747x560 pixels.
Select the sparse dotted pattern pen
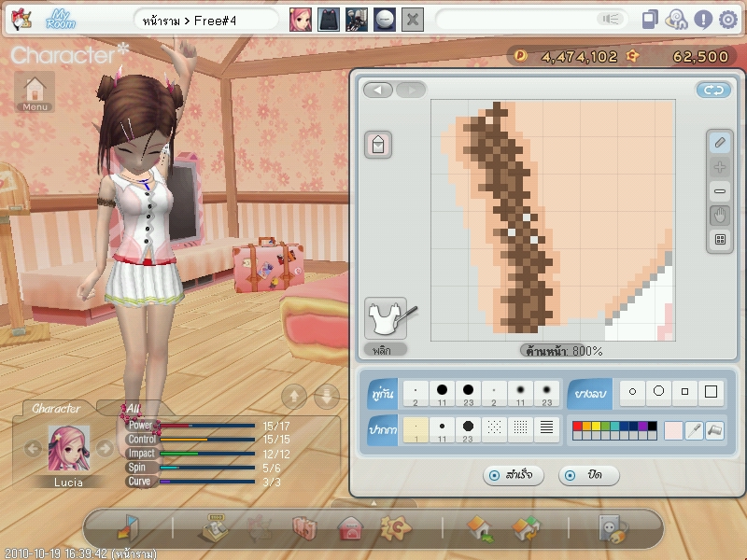tap(494, 430)
